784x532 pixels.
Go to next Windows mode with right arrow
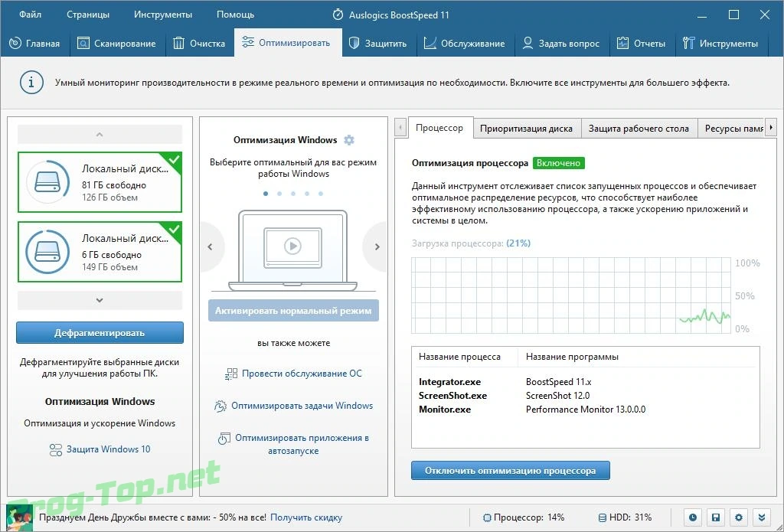click(377, 246)
